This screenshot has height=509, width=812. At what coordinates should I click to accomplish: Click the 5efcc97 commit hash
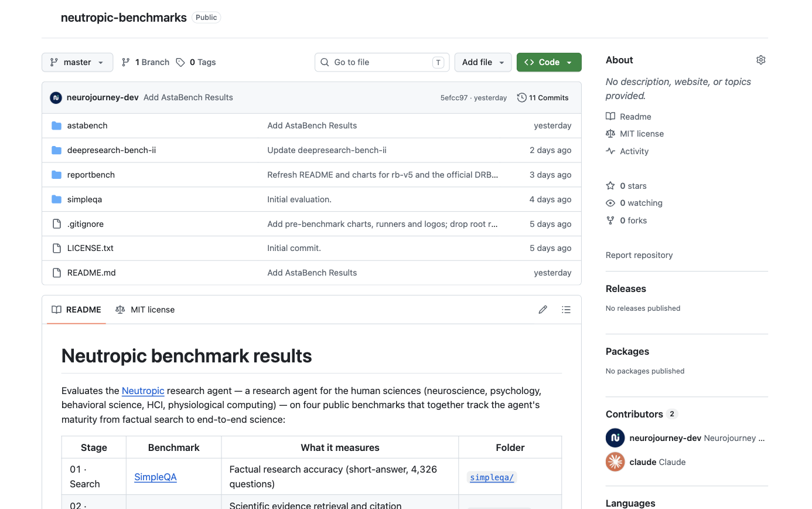tap(454, 98)
